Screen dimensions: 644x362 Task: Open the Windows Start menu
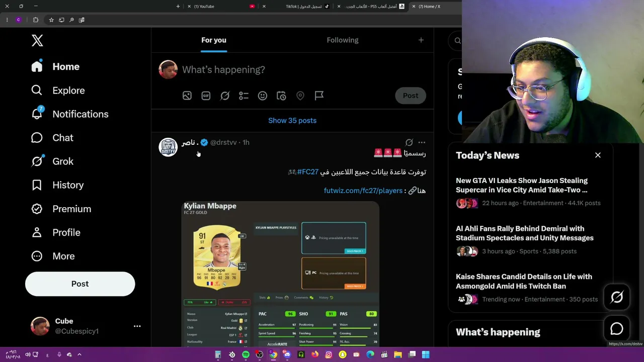pyautogui.click(x=426, y=355)
